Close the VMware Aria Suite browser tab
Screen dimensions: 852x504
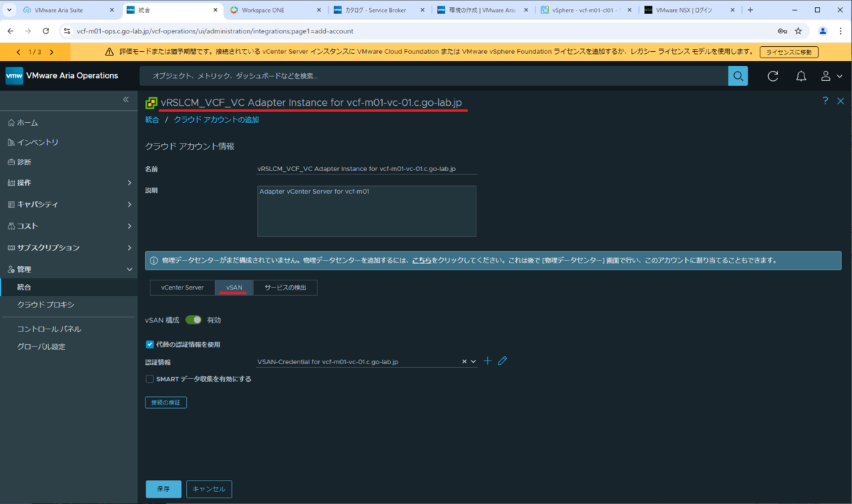(x=111, y=11)
